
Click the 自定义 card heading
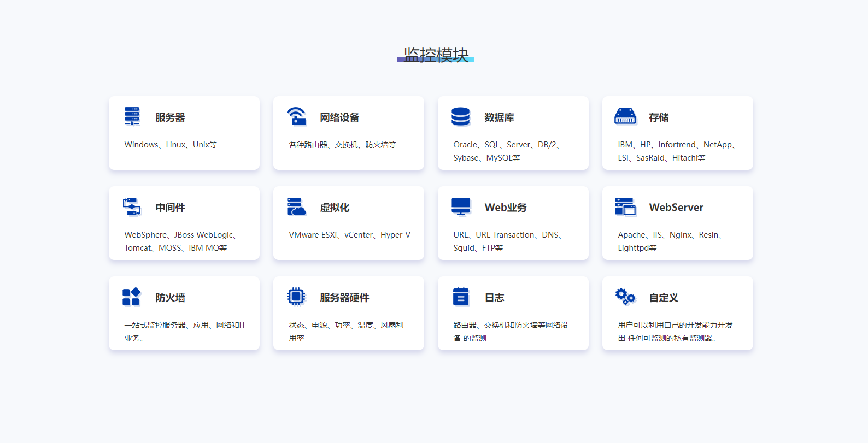(664, 298)
